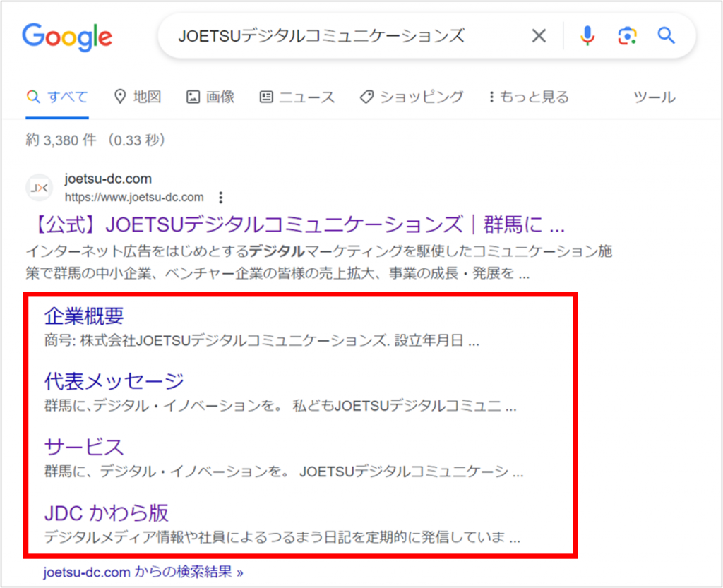Click the joetsu-dc.com site name

(108, 179)
